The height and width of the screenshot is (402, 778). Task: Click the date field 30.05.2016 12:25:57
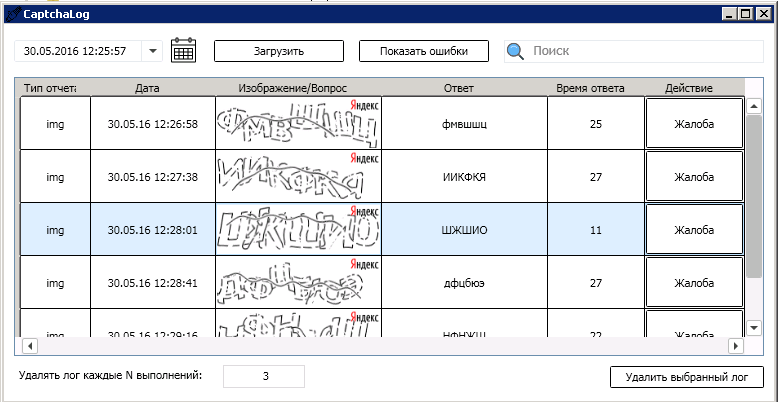(x=78, y=51)
